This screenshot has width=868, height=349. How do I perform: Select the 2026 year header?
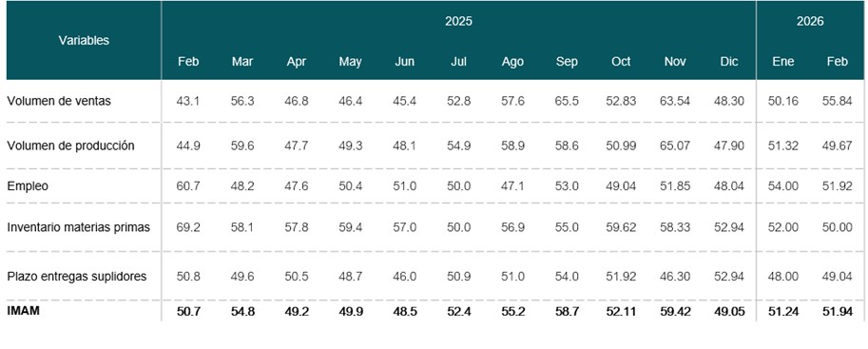[810, 22]
